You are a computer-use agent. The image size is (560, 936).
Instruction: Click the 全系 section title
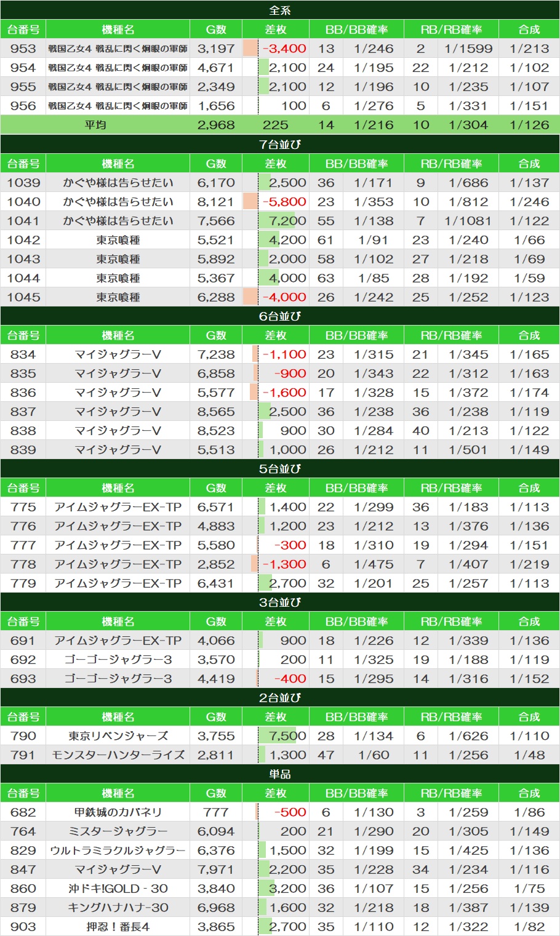click(280, 10)
